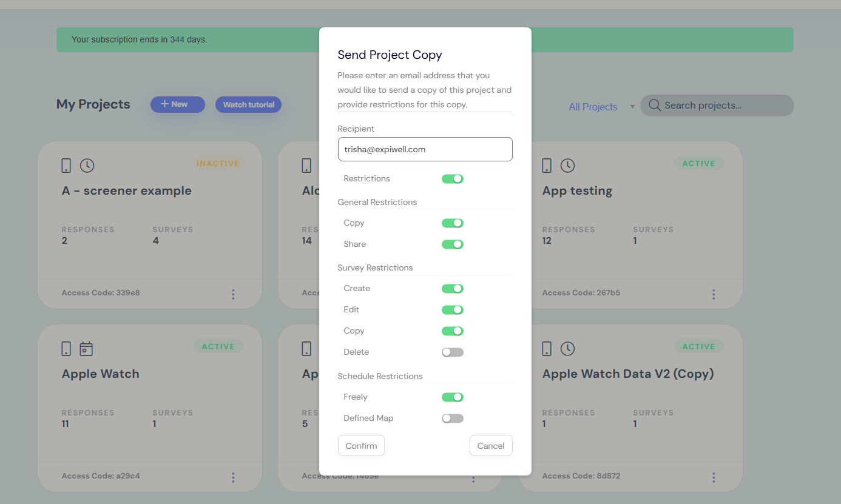Click Access Code: 339e8 text
This screenshot has width=841, height=504.
click(x=101, y=293)
